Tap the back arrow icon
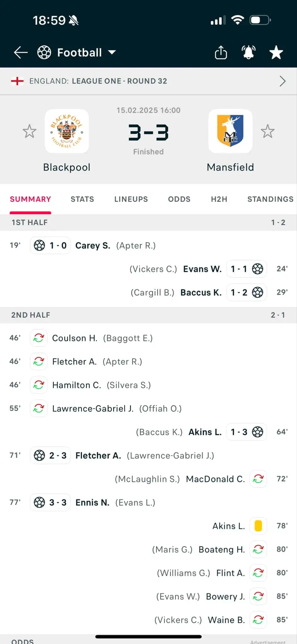Image resolution: width=297 pixels, height=644 pixels. click(x=21, y=53)
